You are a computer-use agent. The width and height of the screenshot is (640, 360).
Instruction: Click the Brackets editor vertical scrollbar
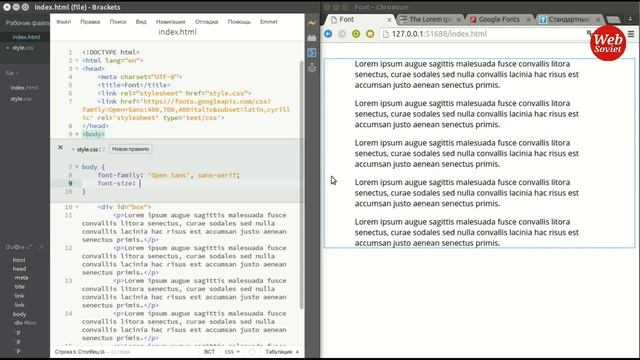coord(302,184)
